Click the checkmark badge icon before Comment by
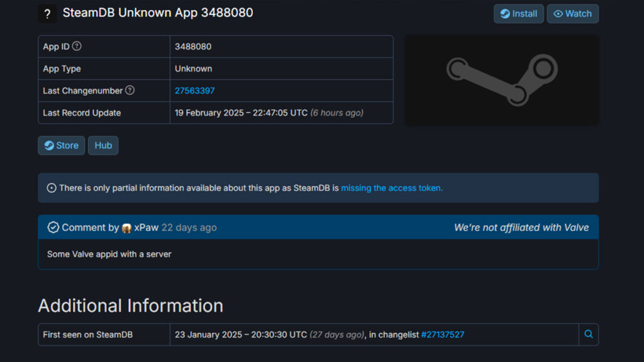 tap(53, 228)
